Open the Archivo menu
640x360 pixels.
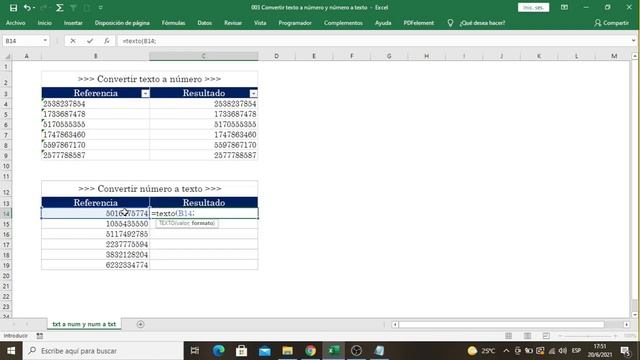(16, 23)
